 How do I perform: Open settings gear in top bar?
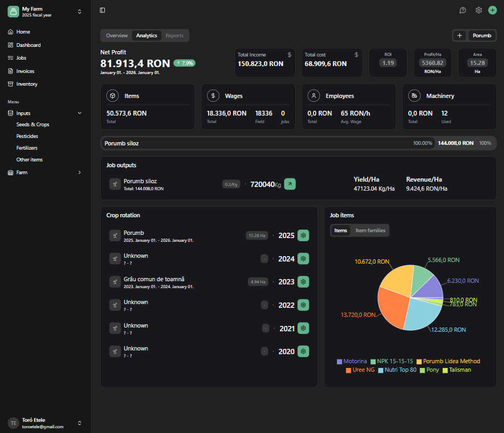(x=478, y=10)
